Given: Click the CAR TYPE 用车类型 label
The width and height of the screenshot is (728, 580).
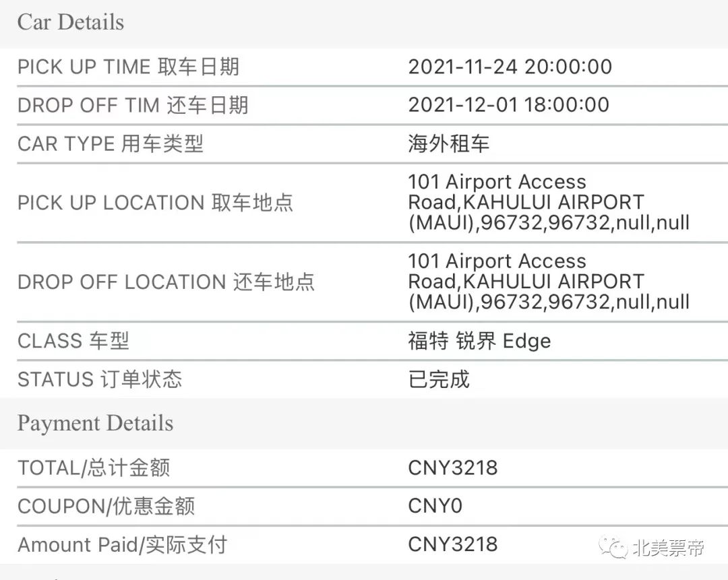Looking at the screenshot, I should [111, 143].
